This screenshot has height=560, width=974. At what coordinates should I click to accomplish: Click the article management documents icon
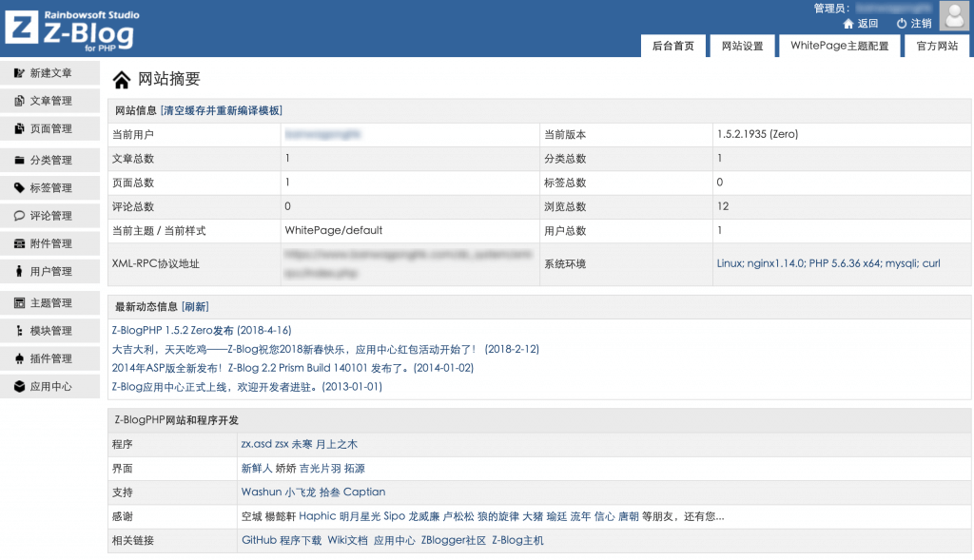point(19,101)
